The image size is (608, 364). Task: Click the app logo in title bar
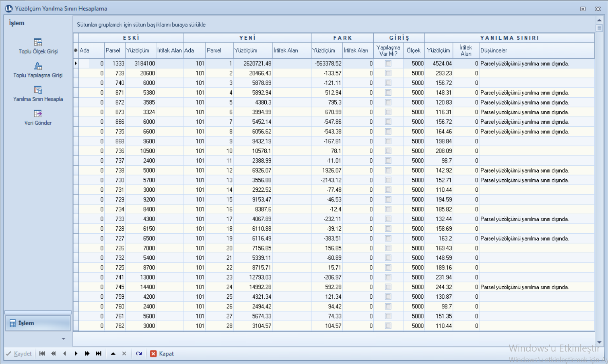(9, 8)
